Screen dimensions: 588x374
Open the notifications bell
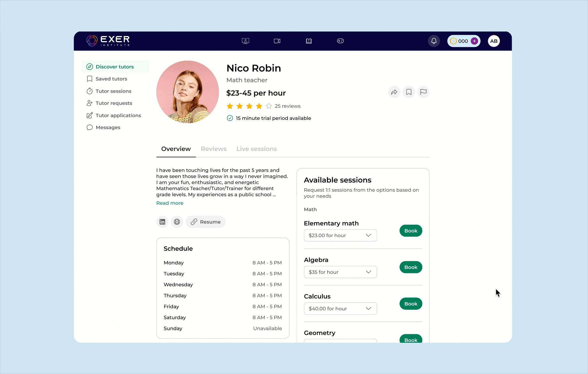coord(434,41)
